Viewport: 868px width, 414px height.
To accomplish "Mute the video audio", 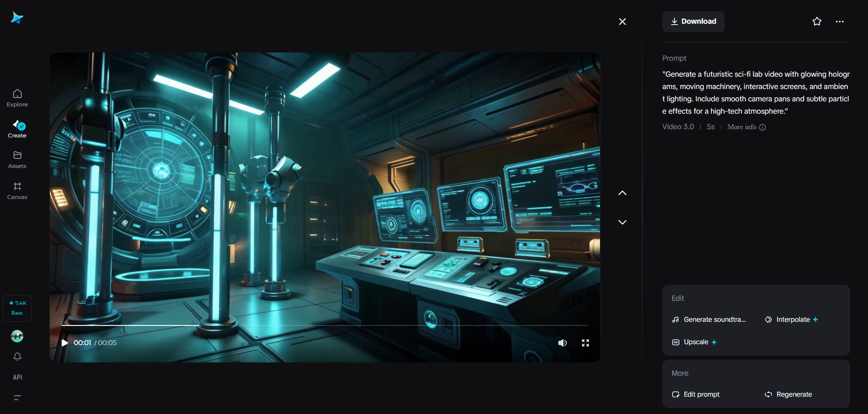I will pos(562,342).
